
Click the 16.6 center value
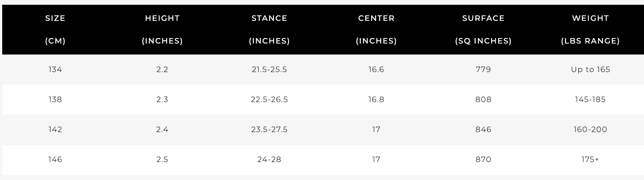376,70
